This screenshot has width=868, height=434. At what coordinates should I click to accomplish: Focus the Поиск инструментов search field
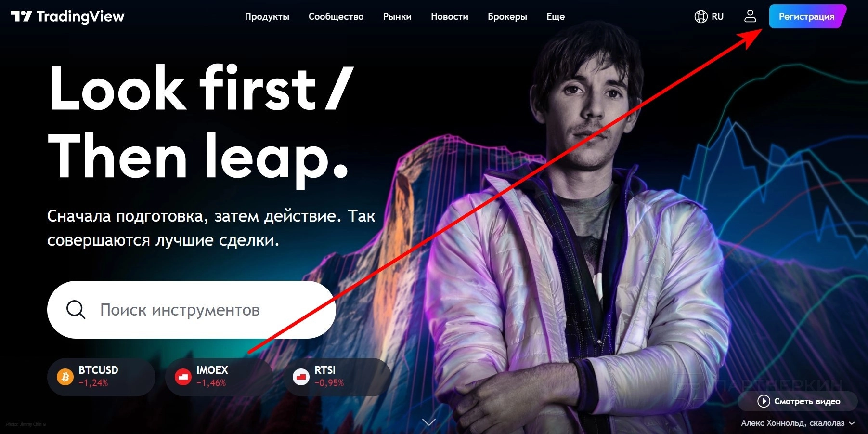coord(191,310)
